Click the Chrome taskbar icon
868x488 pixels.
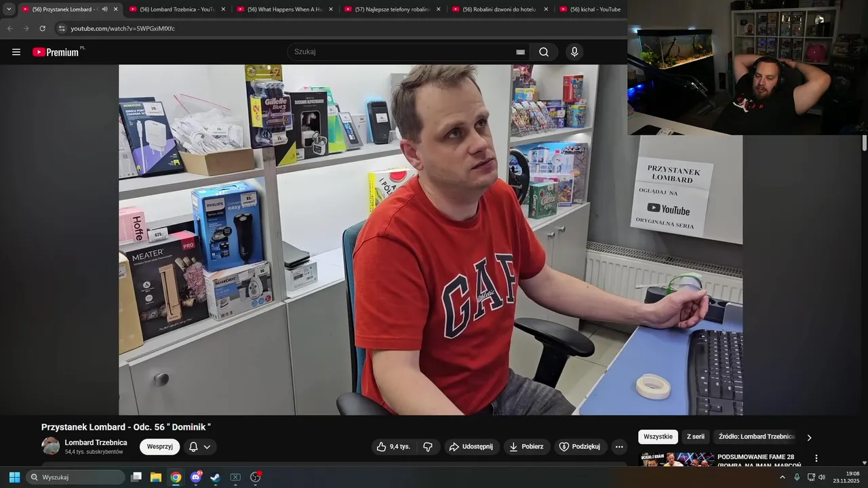[x=176, y=477]
